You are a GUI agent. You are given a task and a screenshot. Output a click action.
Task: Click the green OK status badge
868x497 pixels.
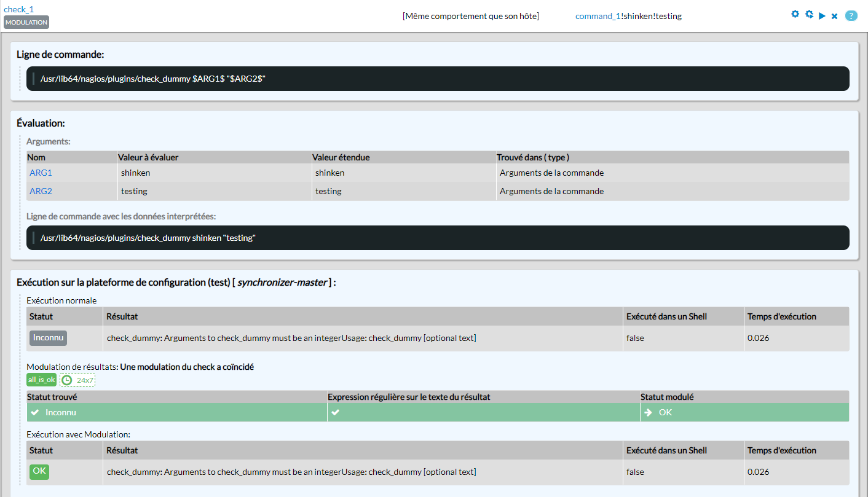[x=39, y=471]
